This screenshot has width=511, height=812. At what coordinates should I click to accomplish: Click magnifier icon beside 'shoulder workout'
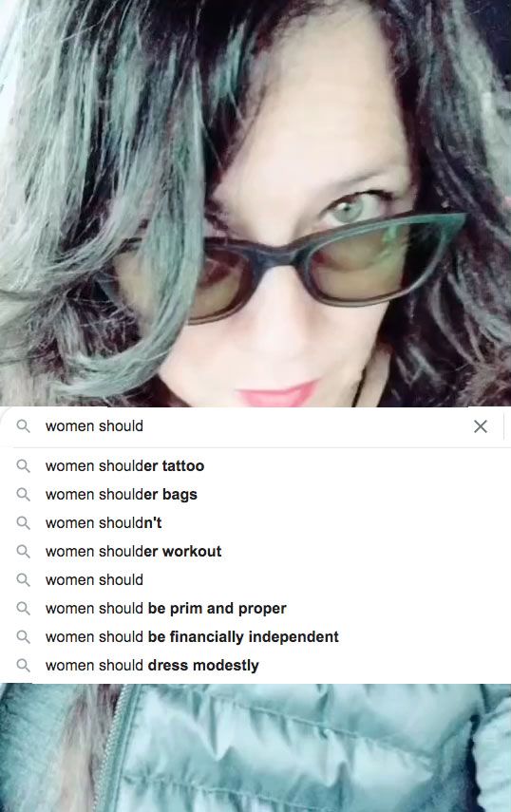click(x=24, y=551)
